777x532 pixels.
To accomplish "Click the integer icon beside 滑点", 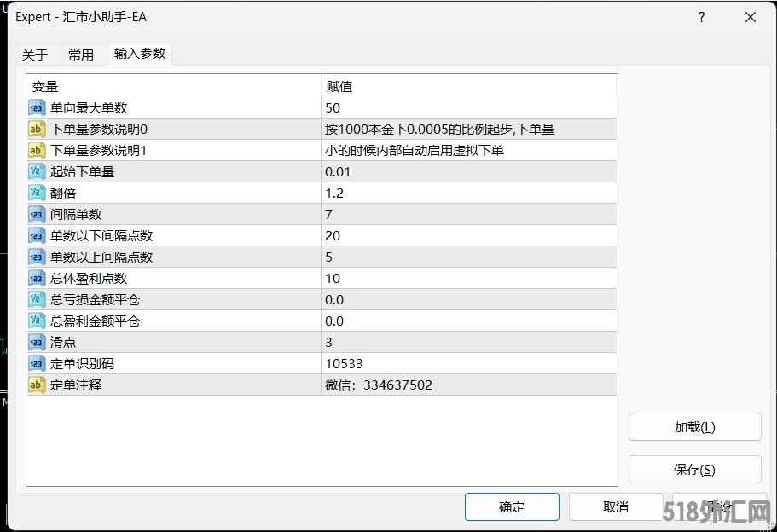I will click(37, 343).
